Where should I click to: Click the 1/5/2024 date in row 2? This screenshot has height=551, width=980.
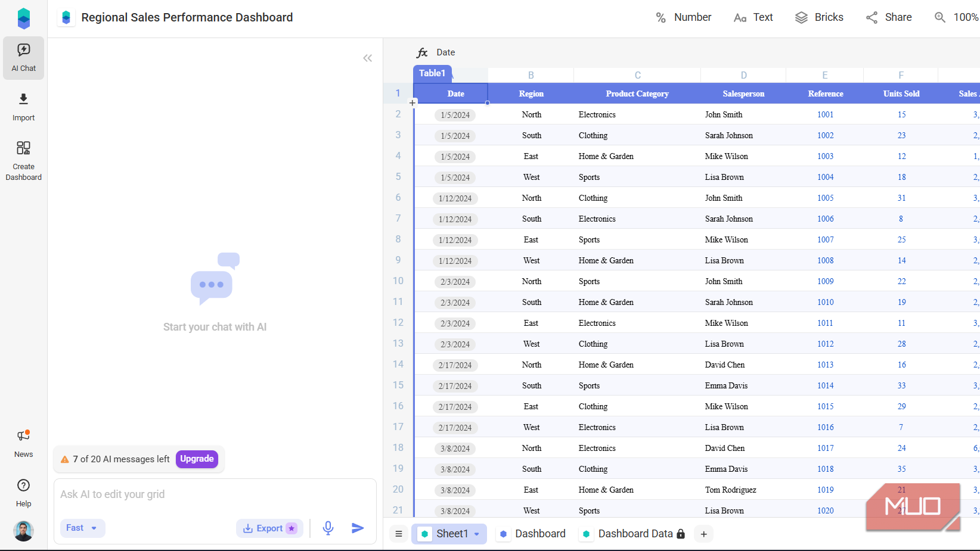pos(455,115)
